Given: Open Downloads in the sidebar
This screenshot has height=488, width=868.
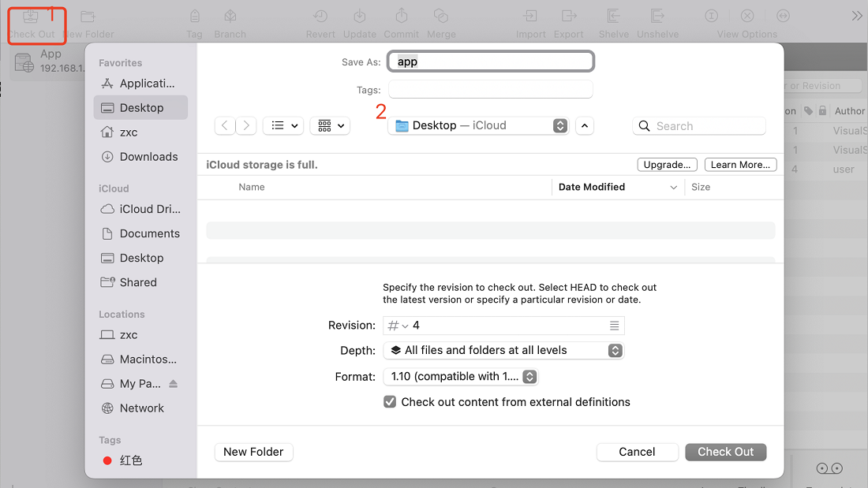Looking at the screenshot, I should (x=140, y=157).
